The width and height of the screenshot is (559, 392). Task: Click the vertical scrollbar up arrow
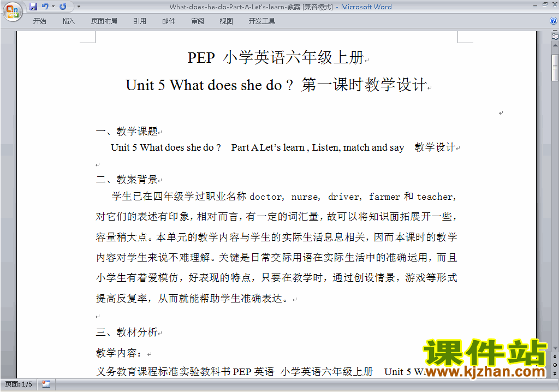pos(555,46)
